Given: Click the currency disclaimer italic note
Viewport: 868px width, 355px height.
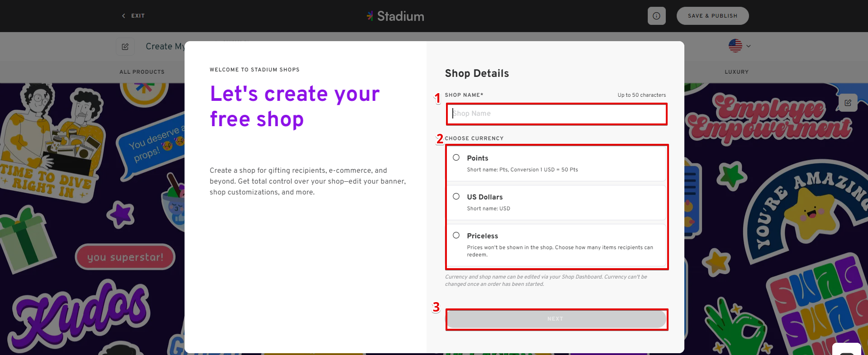Looking at the screenshot, I should point(546,280).
